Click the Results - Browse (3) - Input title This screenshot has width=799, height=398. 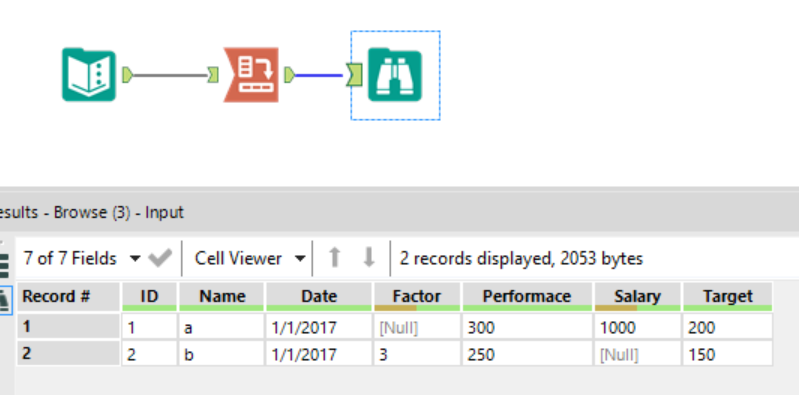(x=92, y=212)
